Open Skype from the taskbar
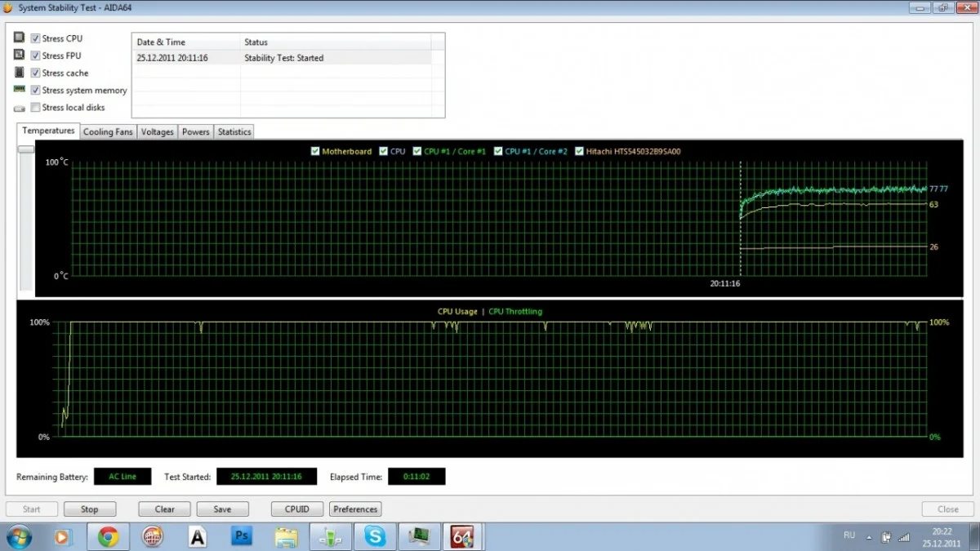 376,537
